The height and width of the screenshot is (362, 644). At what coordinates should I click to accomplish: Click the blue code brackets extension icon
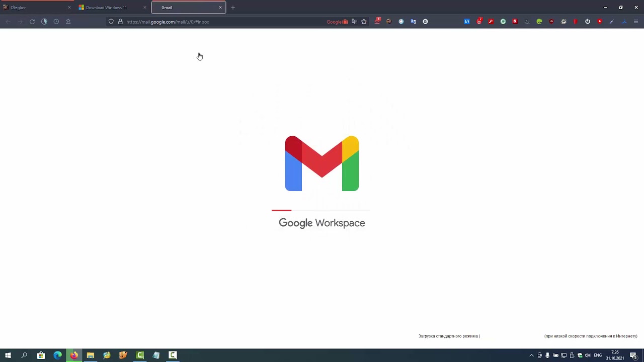(x=467, y=22)
